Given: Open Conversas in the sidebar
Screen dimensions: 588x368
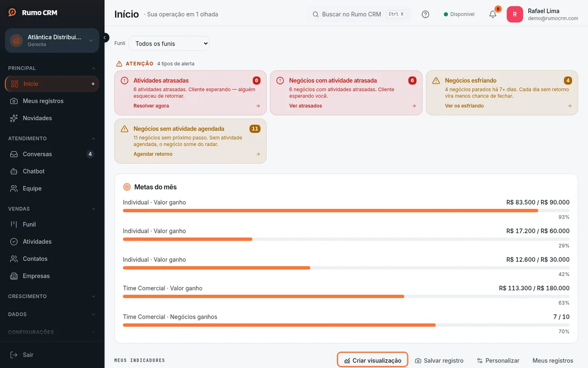Looking at the screenshot, I should point(52,154).
